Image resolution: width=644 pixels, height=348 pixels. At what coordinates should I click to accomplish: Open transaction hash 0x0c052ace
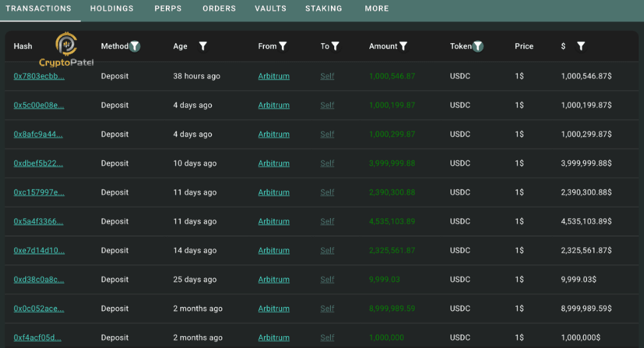click(x=38, y=309)
